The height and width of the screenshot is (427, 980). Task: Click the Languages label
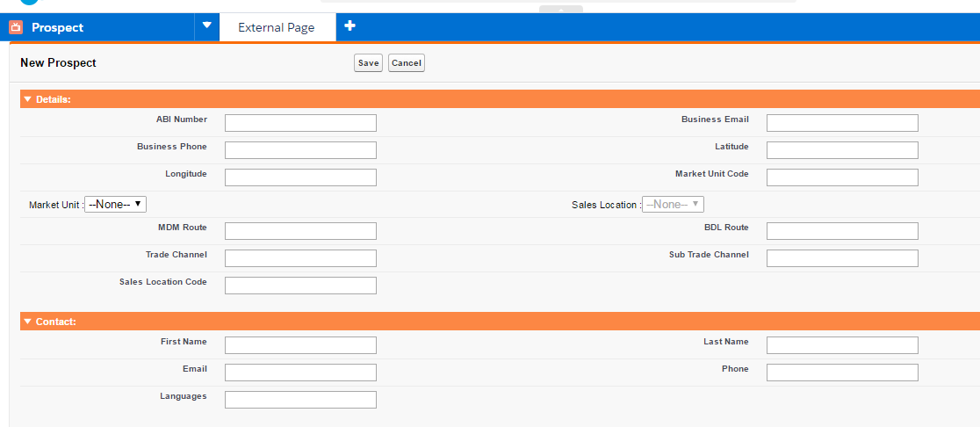[184, 396]
